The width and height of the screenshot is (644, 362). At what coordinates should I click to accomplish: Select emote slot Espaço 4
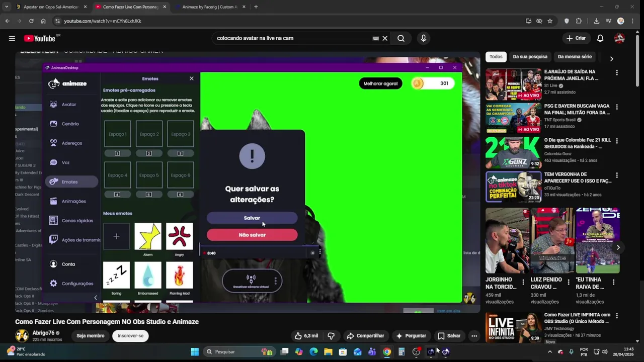tap(117, 175)
